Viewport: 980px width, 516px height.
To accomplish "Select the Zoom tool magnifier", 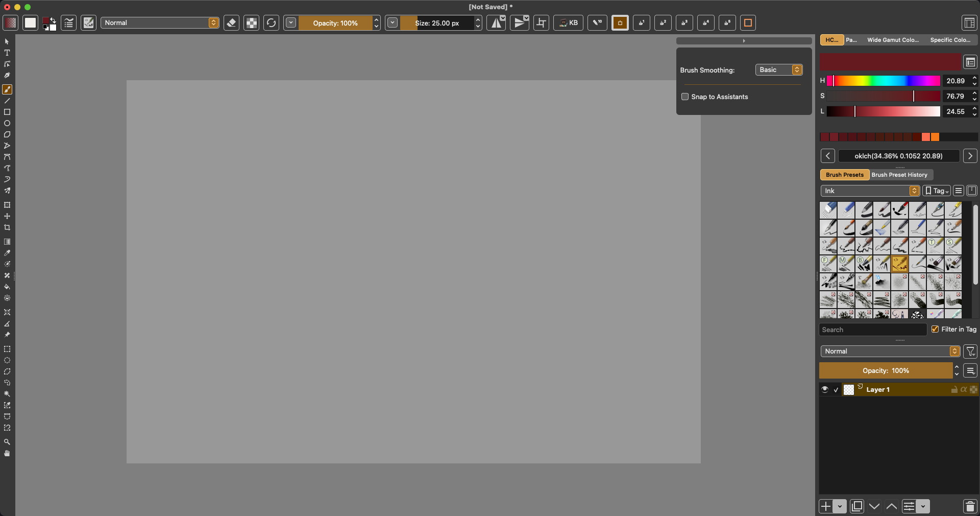I will [7, 442].
